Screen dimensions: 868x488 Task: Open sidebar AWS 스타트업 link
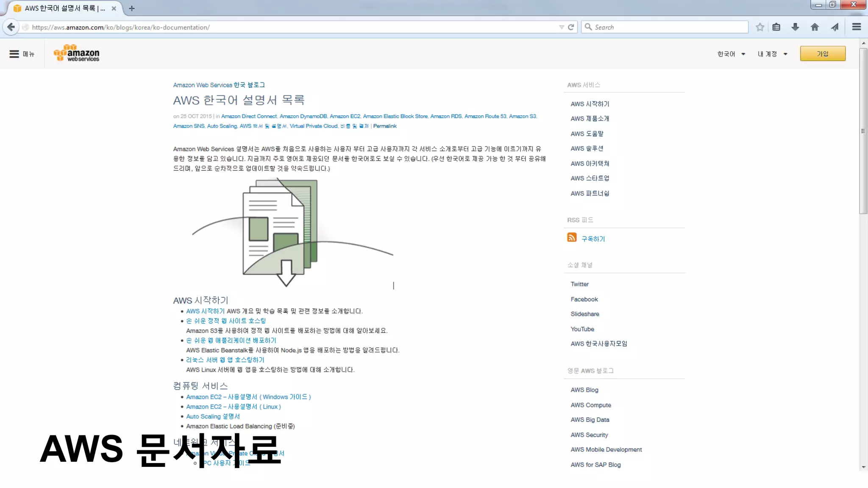point(590,178)
